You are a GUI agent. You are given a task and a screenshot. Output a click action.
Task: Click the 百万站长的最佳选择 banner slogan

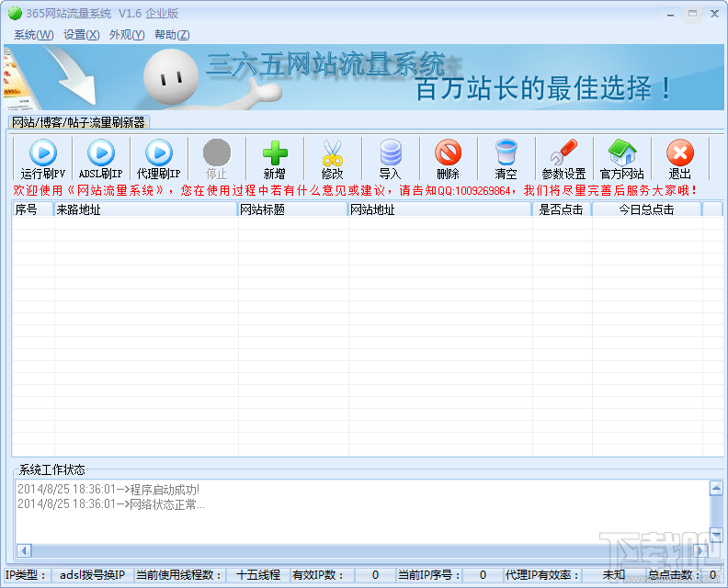click(x=542, y=88)
